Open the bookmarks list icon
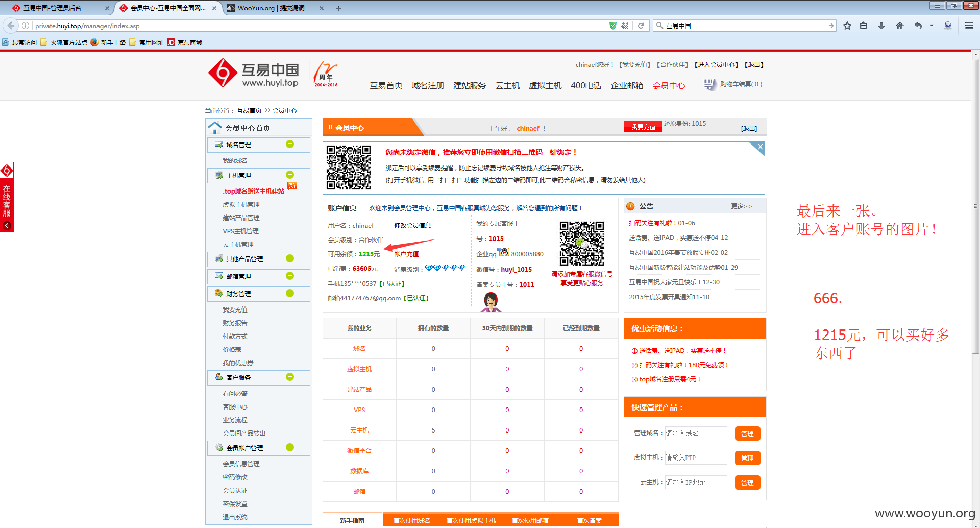The height and width of the screenshot is (528, 980). click(x=863, y=26)
